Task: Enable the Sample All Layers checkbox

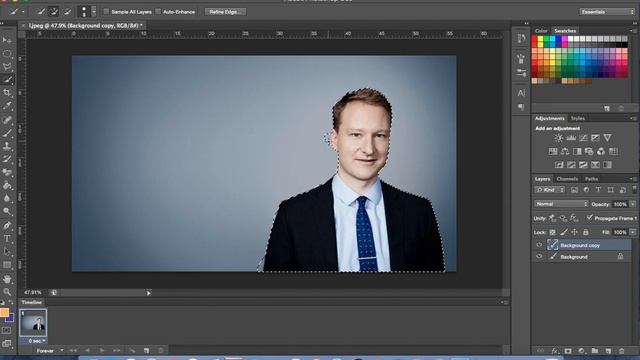Action: [107, 11]
